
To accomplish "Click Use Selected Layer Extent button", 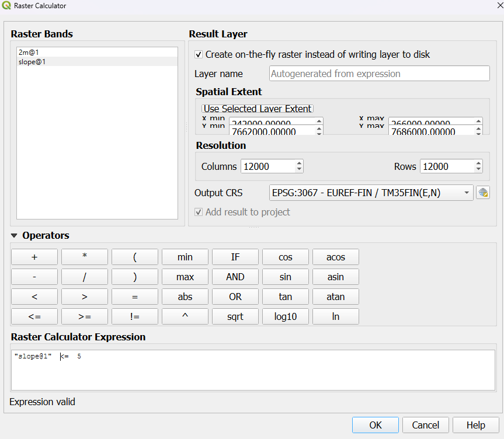I will 258,109.
